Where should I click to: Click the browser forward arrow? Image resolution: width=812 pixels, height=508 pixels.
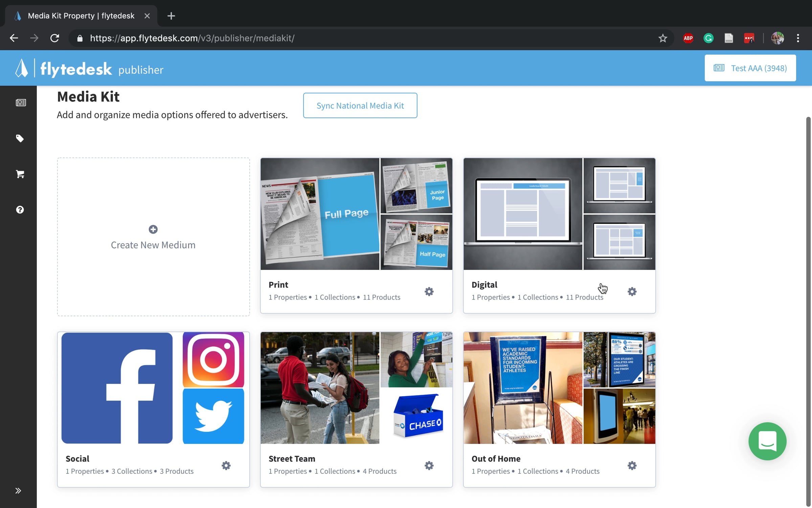click(x=34, y=38)
